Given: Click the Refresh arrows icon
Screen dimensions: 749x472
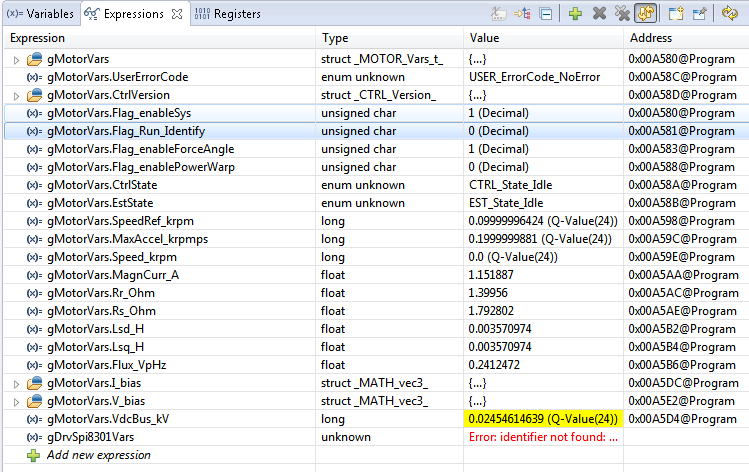Looking at the screenshot, I should 729,13.
